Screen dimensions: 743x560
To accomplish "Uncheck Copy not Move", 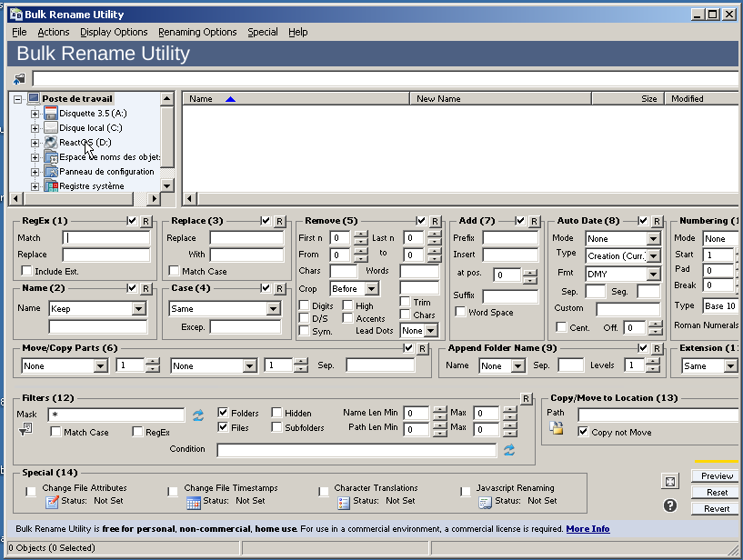I will pos(583,432).
